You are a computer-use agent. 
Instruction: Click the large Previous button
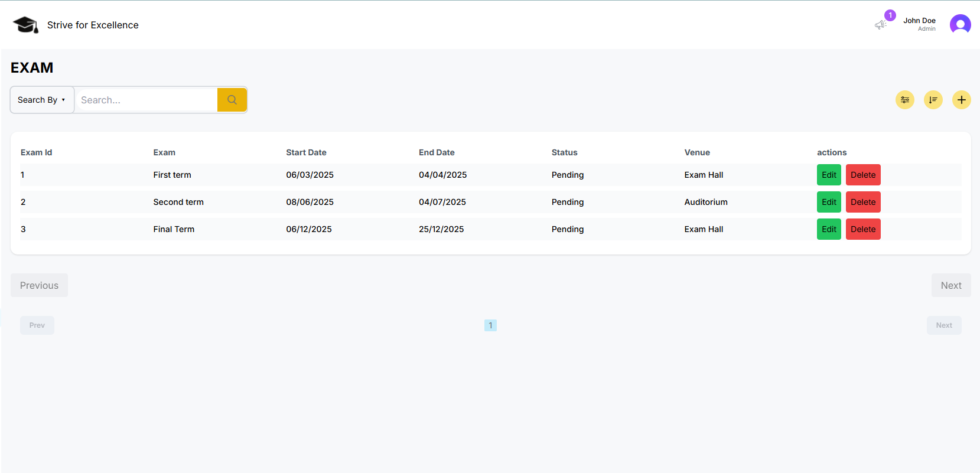pos(39,285)
